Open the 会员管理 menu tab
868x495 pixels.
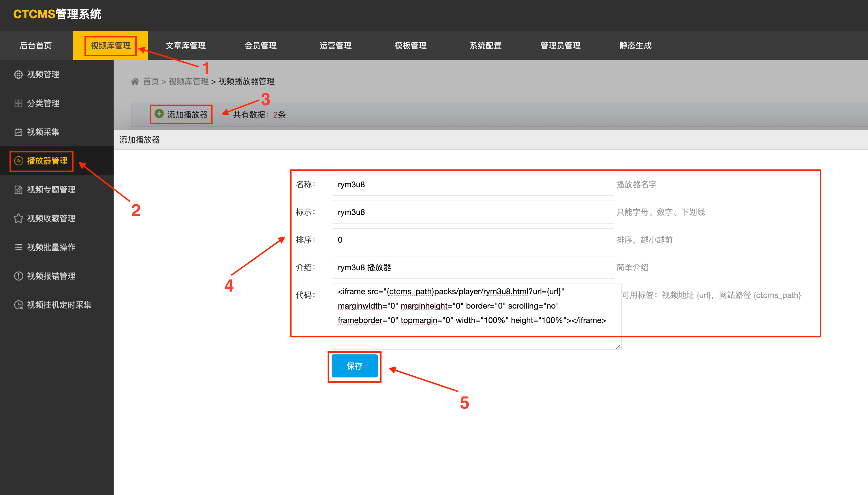coord(260,46)
